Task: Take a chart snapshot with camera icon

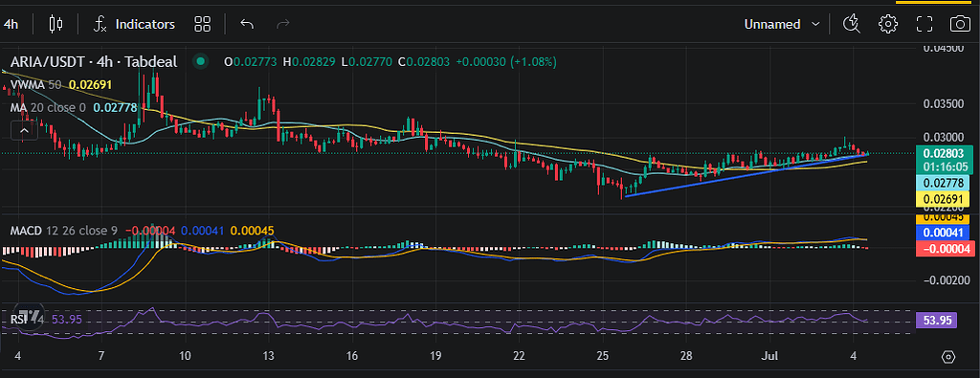Action: tap(959, 24)
